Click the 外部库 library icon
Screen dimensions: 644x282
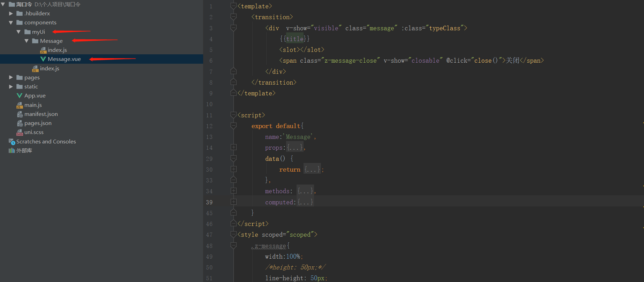tap(12, 150)
